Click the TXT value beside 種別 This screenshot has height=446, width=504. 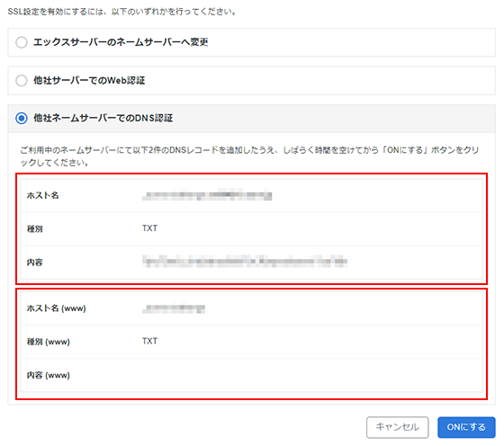pos(149,228)
